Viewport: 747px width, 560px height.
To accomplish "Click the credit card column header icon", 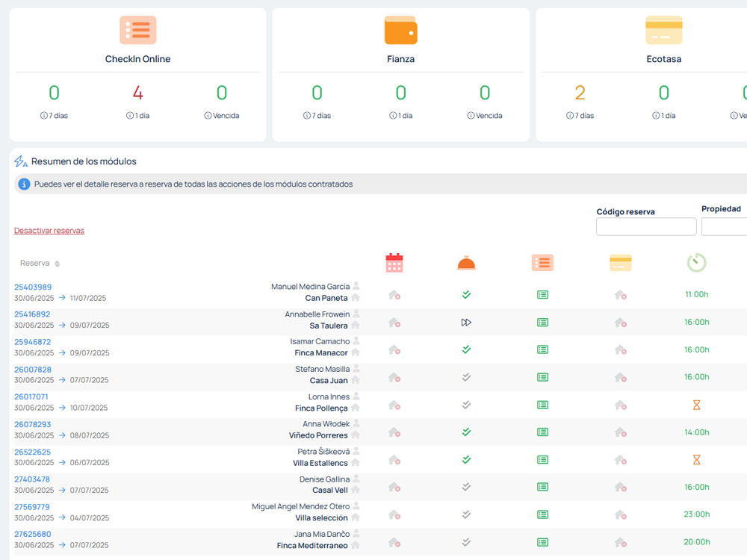I will (x=620, y=263).
